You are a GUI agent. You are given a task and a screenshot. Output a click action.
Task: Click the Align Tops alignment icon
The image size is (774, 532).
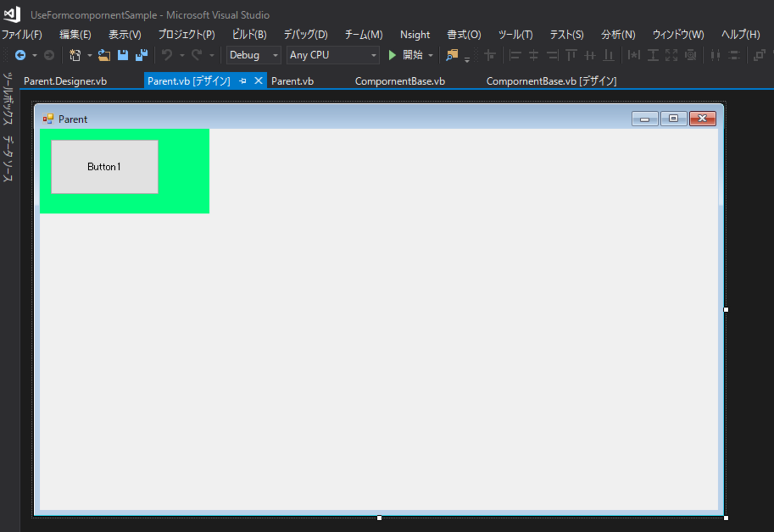point(571,55)
